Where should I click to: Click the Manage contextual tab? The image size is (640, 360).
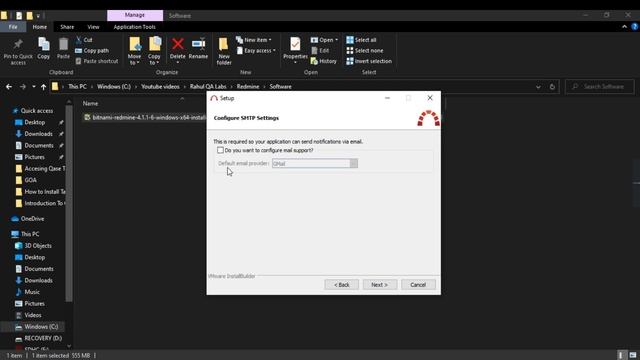pyautogui.click(x=135, y=15)
